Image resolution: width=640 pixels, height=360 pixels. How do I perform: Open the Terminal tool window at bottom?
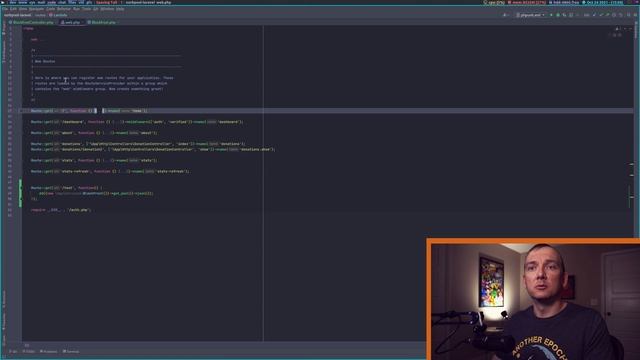71,351
